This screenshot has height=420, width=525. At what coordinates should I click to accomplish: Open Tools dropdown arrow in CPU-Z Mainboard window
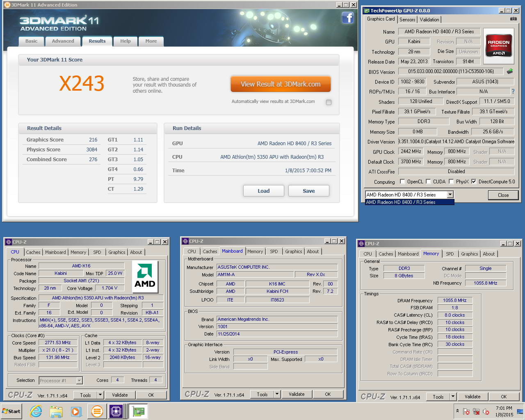[x=277, y=394]
